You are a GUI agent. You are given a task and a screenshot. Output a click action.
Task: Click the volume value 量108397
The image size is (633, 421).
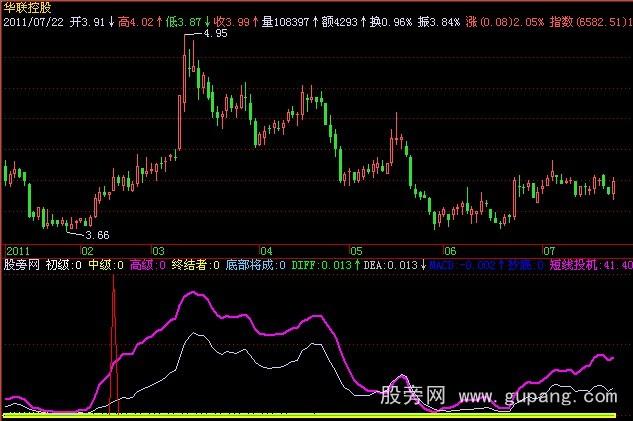point(285,22)
